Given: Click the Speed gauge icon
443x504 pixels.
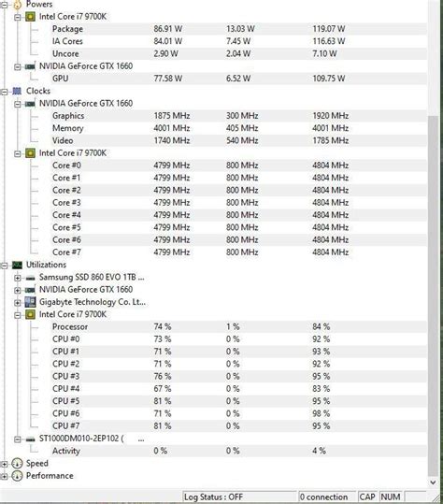Looking at the screenshot, I should click(18, 464).
